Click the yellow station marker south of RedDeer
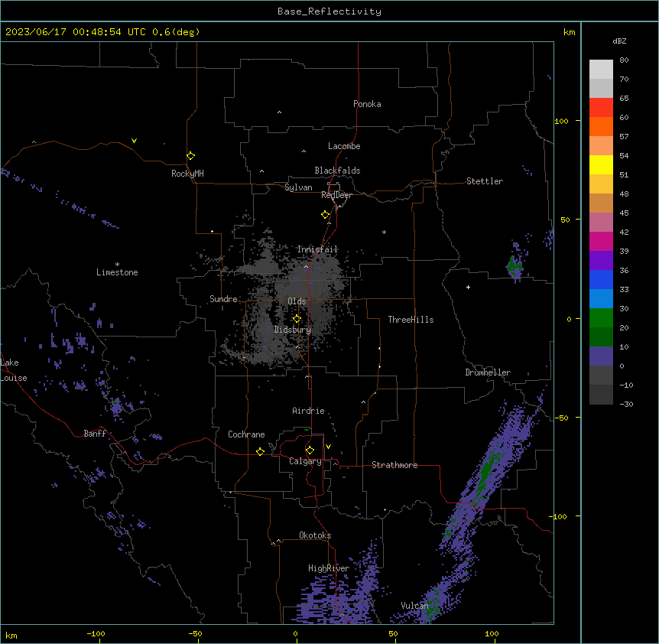 click(325, 215)
